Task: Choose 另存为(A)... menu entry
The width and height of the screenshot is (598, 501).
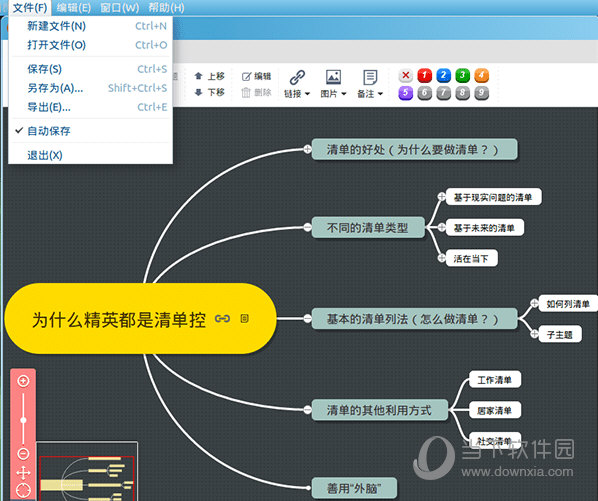Action: [90, 88]
